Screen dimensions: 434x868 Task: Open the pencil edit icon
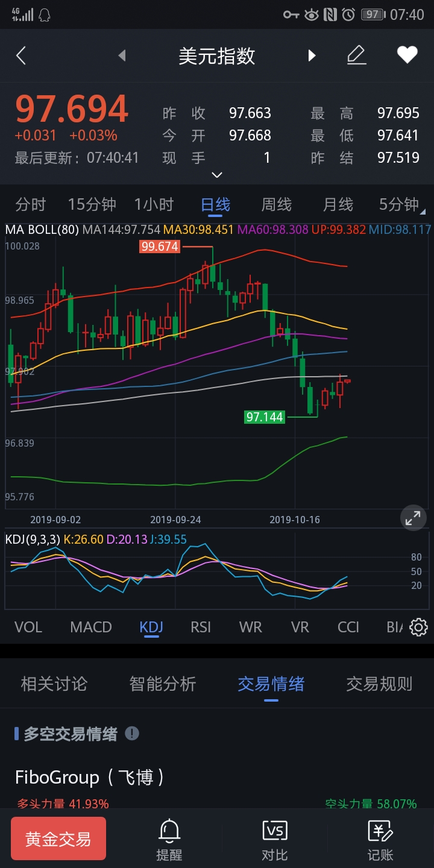pyautogui.click(x=356, y=55)
